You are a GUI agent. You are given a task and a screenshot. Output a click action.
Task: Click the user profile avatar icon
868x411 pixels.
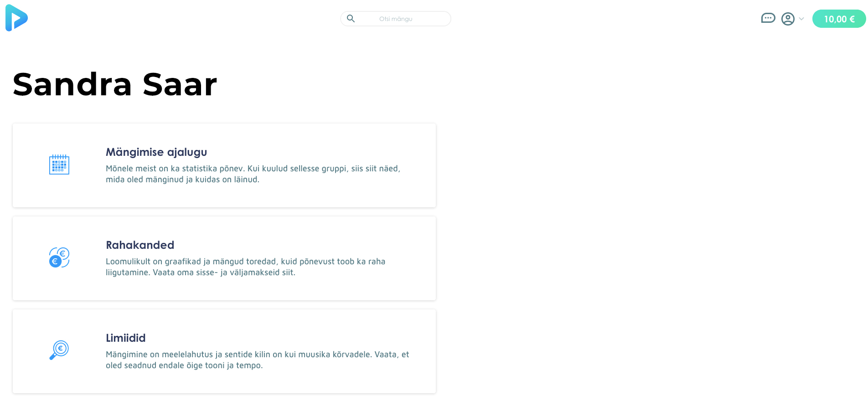(788, 19)
